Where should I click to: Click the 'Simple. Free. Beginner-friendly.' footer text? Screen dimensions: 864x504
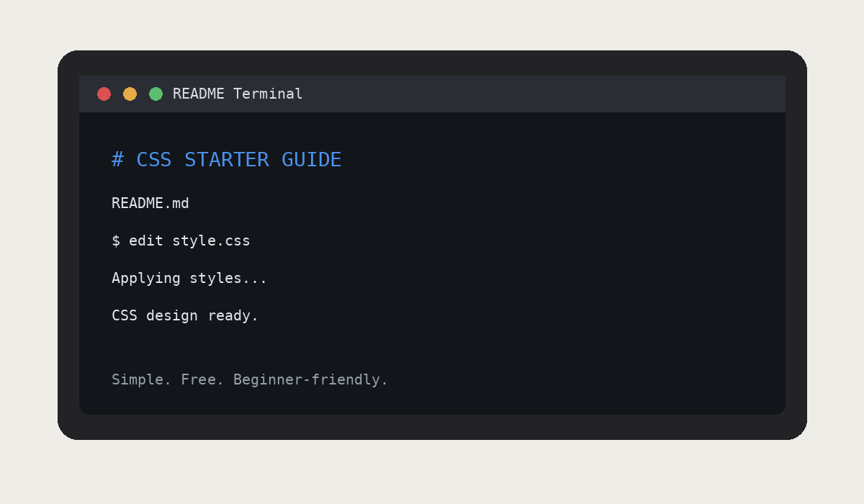[x=250, y=379]
